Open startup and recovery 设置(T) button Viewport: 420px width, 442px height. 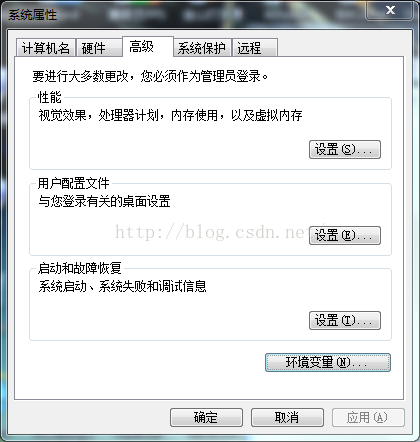(345, 320)
